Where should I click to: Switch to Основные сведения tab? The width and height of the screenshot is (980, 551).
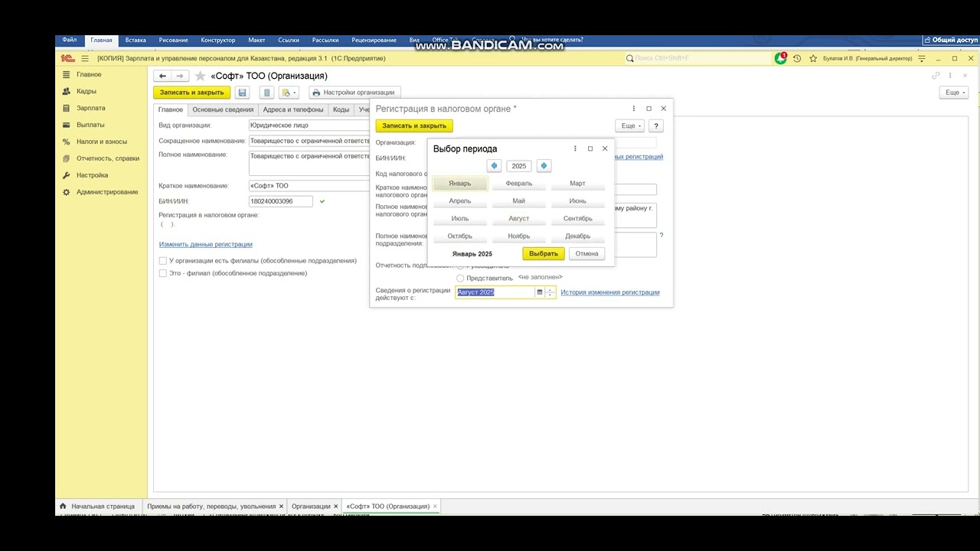click(223, 109)
